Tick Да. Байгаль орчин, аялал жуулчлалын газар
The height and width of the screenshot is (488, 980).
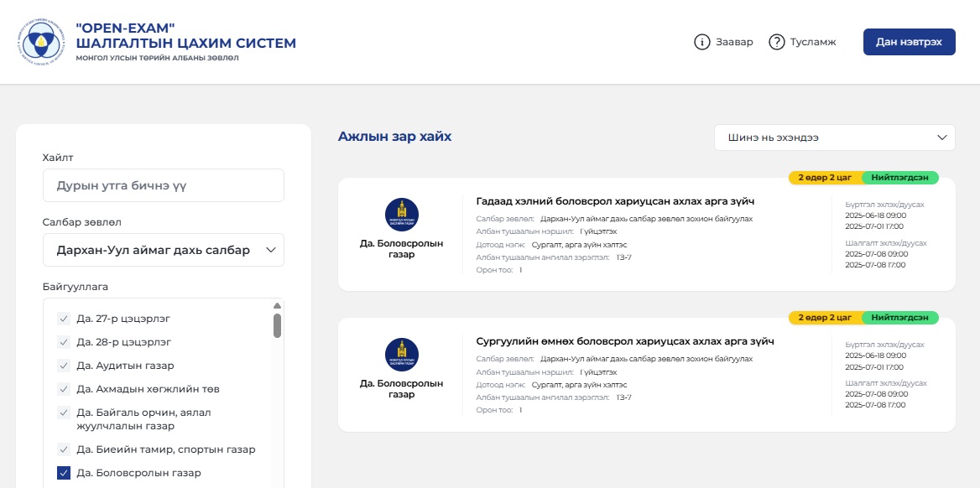(63, 413)
